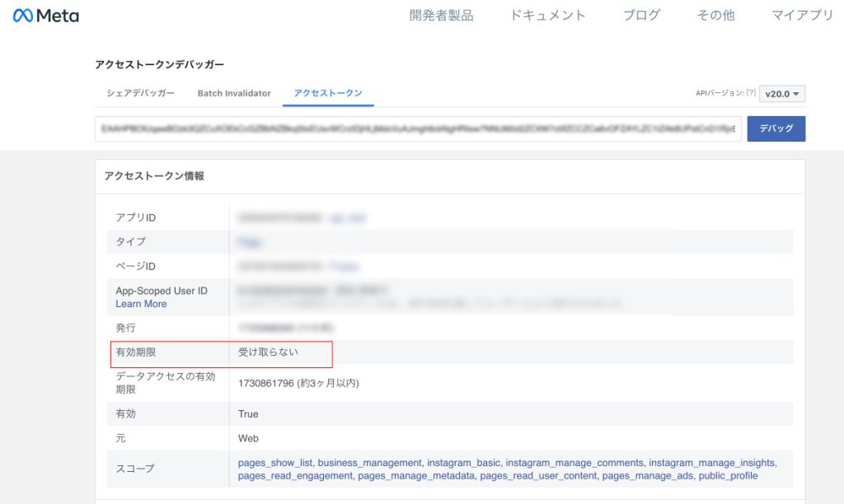The height and width of the screenshot is (504, 844).
Task: Click the Meta logo
Action: [x=46, y=16]
